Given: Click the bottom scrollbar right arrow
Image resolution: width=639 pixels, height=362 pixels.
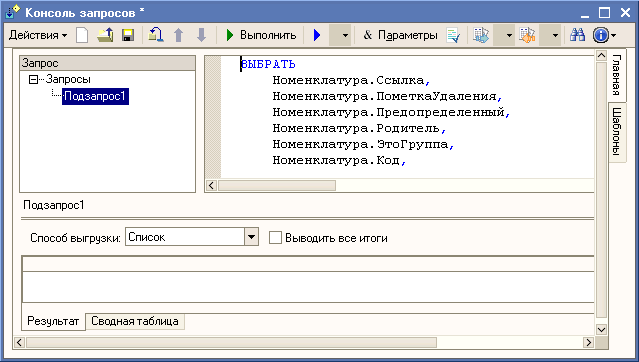Looking at the screenshot, I should 588,342.
